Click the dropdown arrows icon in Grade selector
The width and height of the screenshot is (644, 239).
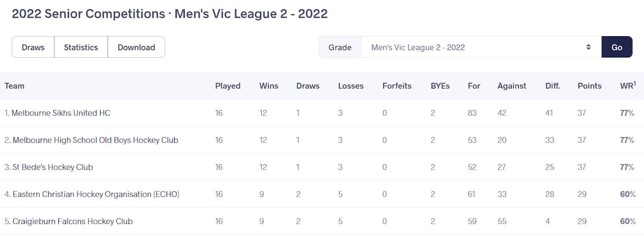tap(588, 47)
